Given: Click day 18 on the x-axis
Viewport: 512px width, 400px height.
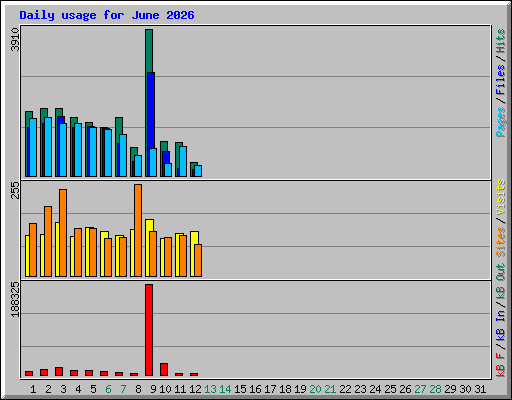Looking at the screenshot, I should [285, 389].
